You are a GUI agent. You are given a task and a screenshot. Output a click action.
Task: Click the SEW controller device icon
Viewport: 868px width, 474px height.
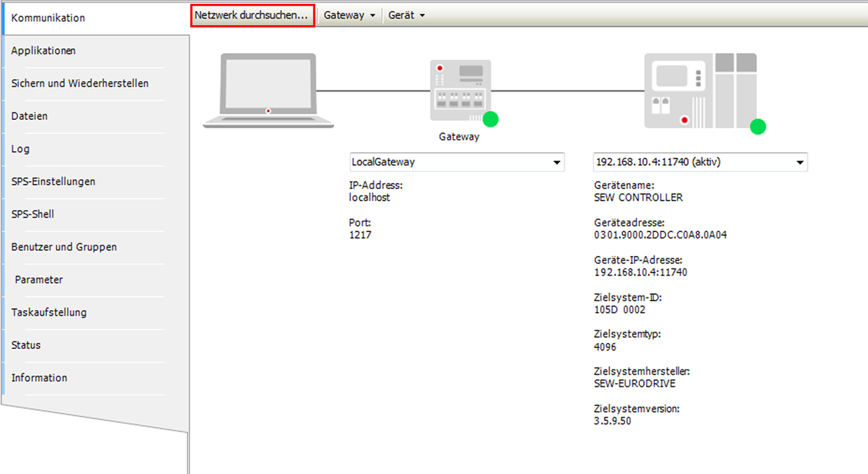click(700, 91)
